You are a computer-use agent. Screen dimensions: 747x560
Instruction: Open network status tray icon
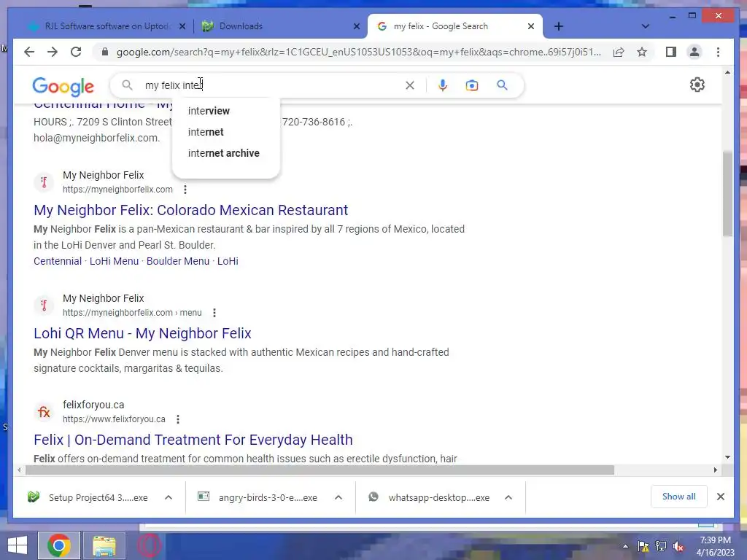pos(661,546)
